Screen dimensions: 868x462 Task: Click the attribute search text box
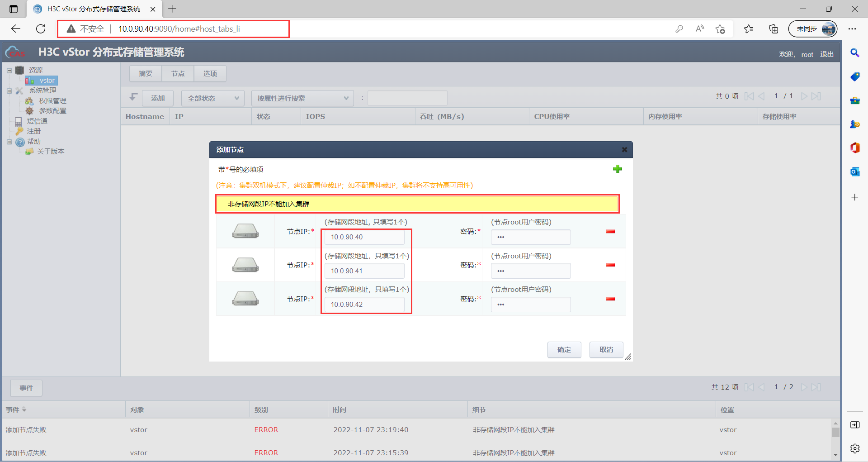[x=407, y=98]
